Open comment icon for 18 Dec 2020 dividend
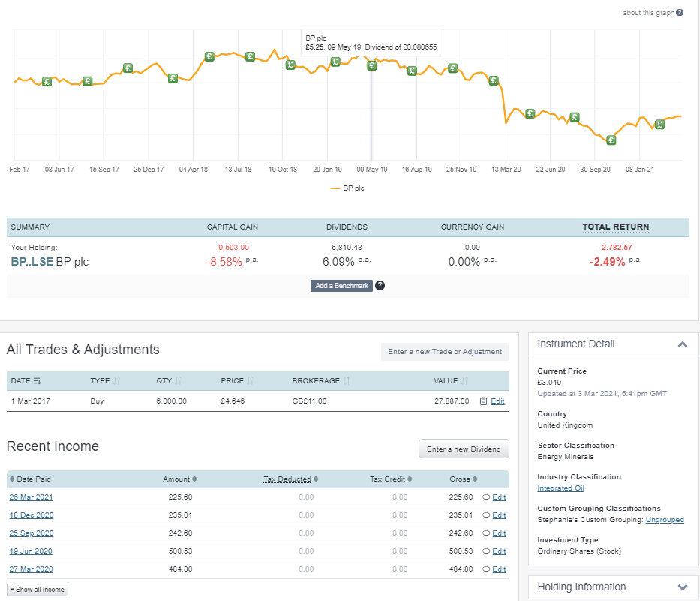The height and width of the screenshot is (601, 700). [486, 515]
